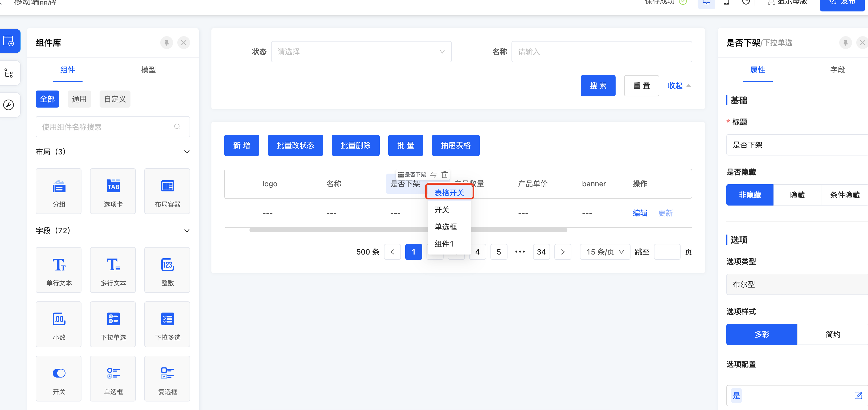This screenshot has width=868, height=410.
Task: Collapse the 布局 (3) section
Action: (x=187, y=152)
